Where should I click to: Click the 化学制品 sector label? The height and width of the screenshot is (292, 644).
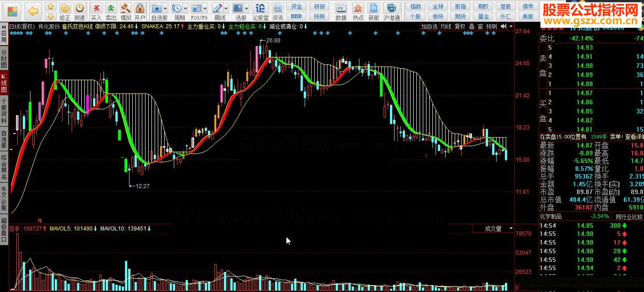551,216
